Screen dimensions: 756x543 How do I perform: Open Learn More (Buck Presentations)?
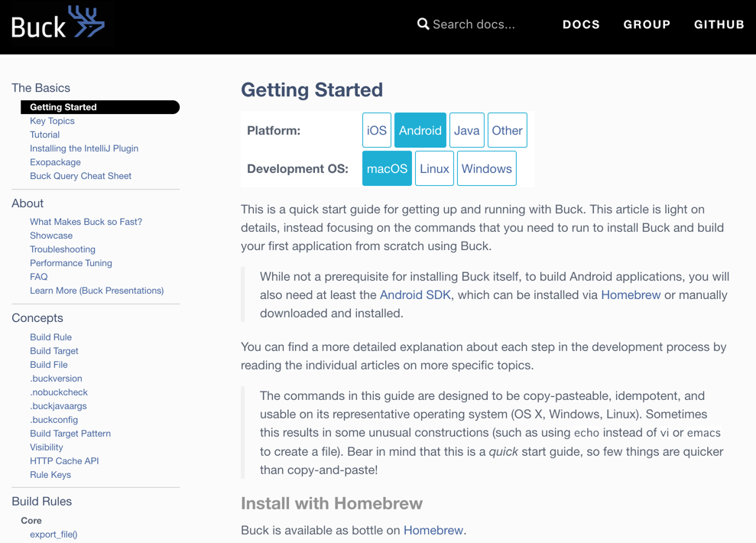point(96,291)
